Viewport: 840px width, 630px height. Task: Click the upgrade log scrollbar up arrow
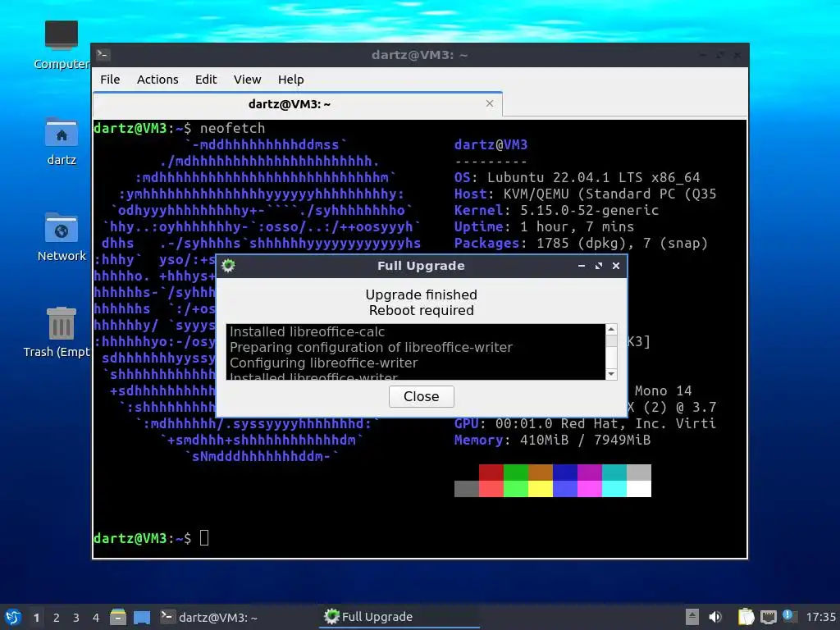[x=611, y=329]
